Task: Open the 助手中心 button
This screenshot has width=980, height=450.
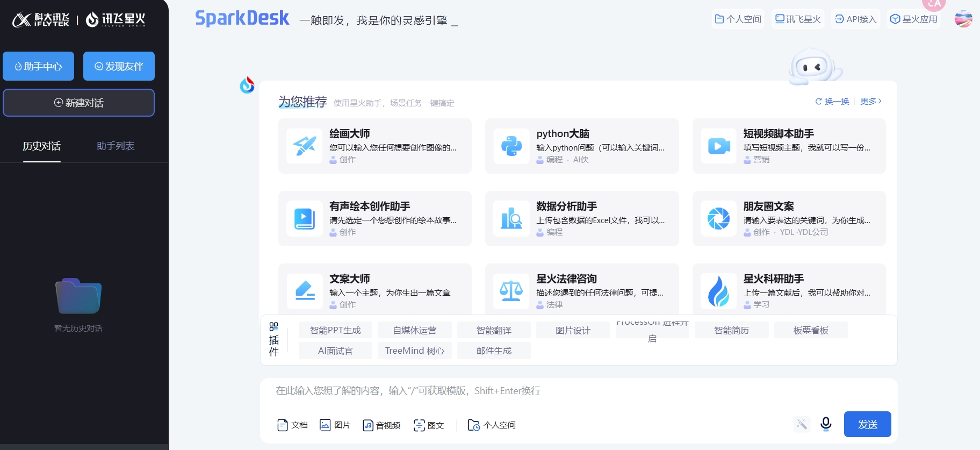Action: coord(38,66)
